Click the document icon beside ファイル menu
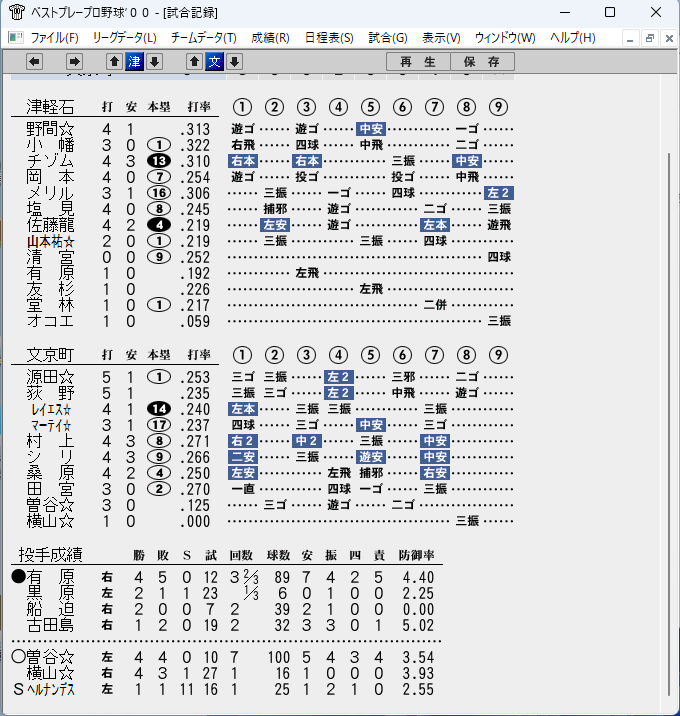The width and height of the screenshot is (680, 716). point(16,37)
